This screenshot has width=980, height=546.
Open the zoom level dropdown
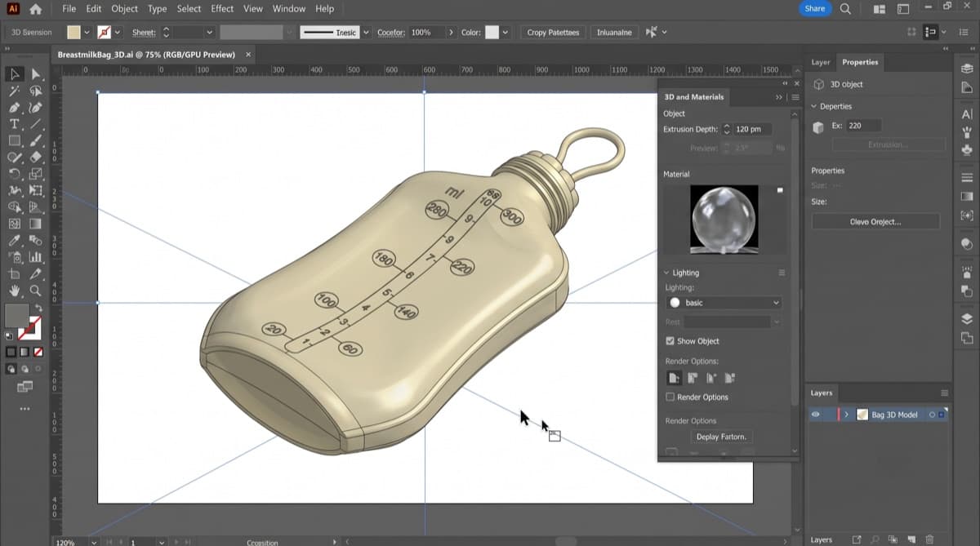[96, 541]
